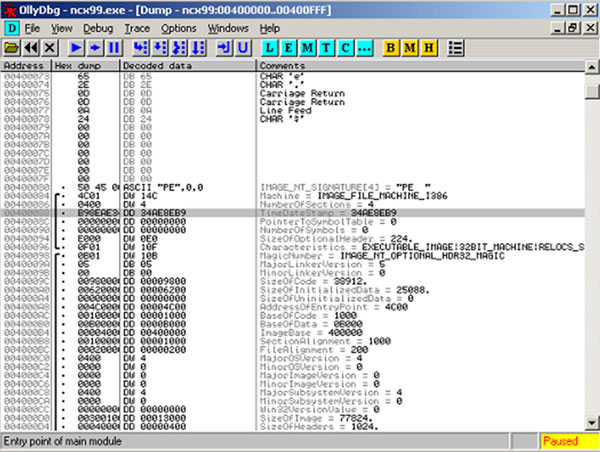This screenshot has height=452, width=600.
Task: Select the NumberOfSections = 4 row
Action: (293, 204)
